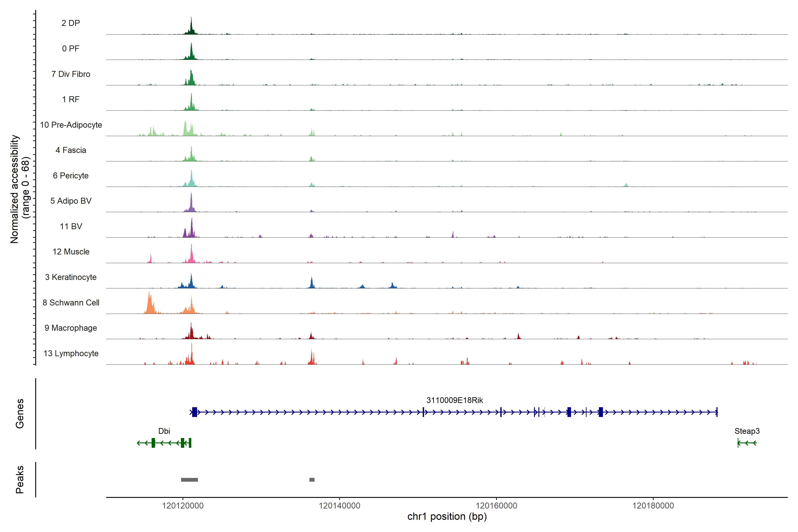
Task: Click the Peaks panel label
Action: (x=20, y=479)
